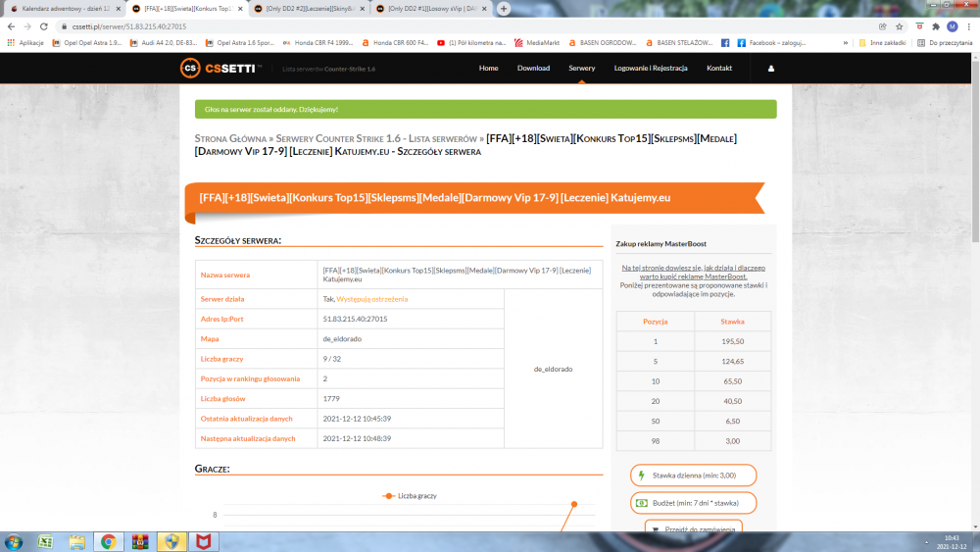Open Chrome extensions puzzle icon
The width and height of the screenshot is (980, 552).
click(936, 26)
